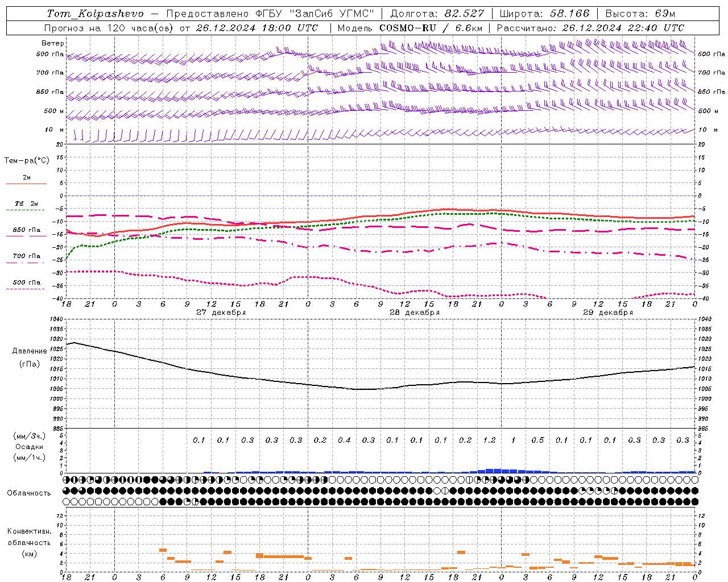Click the 29 декабря date label
Viewport: 728px width, 582px height.
tap(608, 313)
